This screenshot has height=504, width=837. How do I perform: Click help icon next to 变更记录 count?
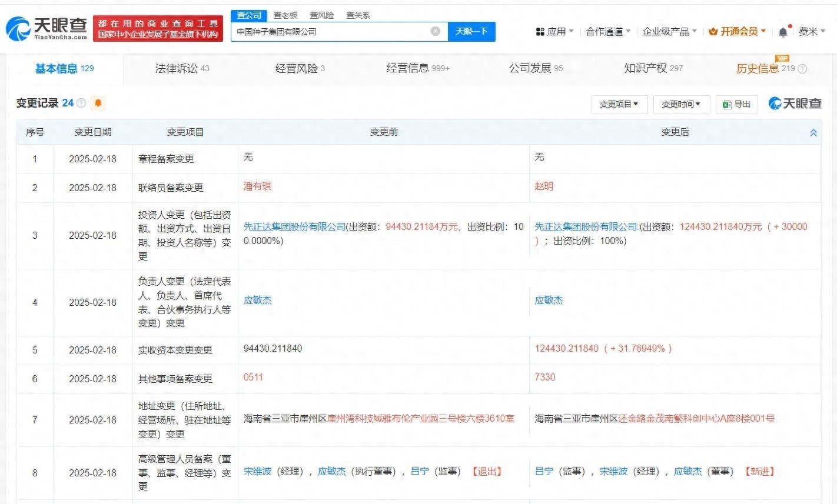[81, 104]
